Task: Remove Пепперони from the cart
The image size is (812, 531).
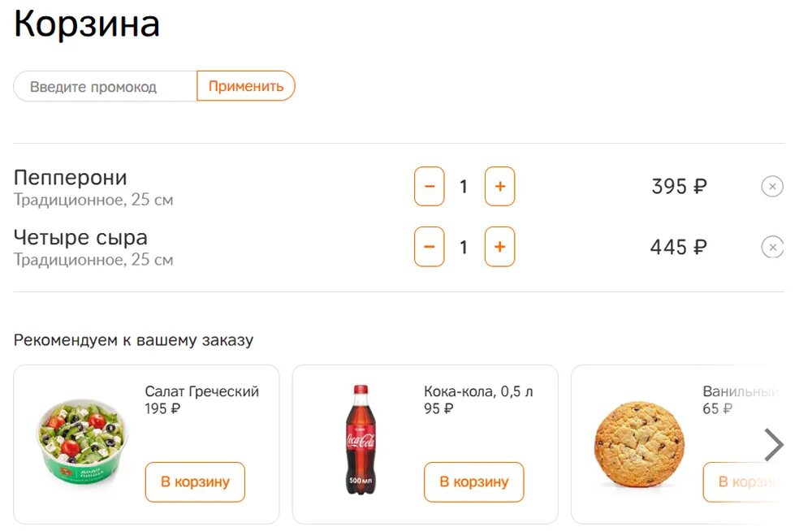Action: coord(771,187)
